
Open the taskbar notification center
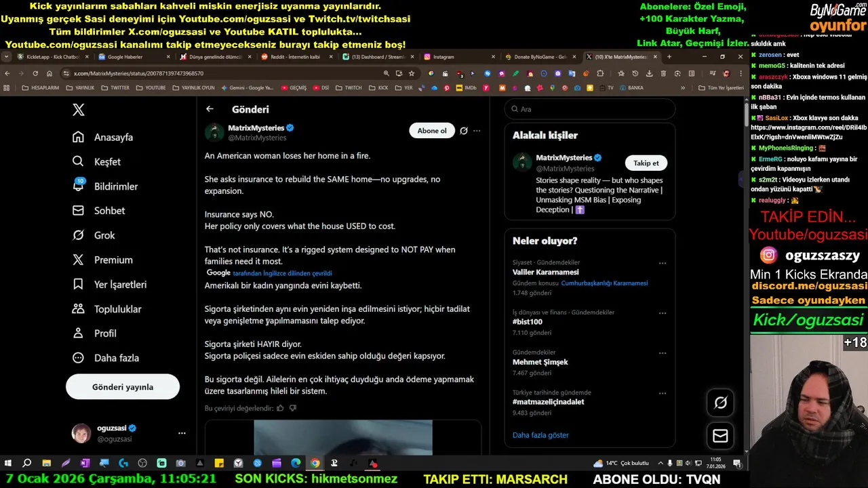(737, 463)
